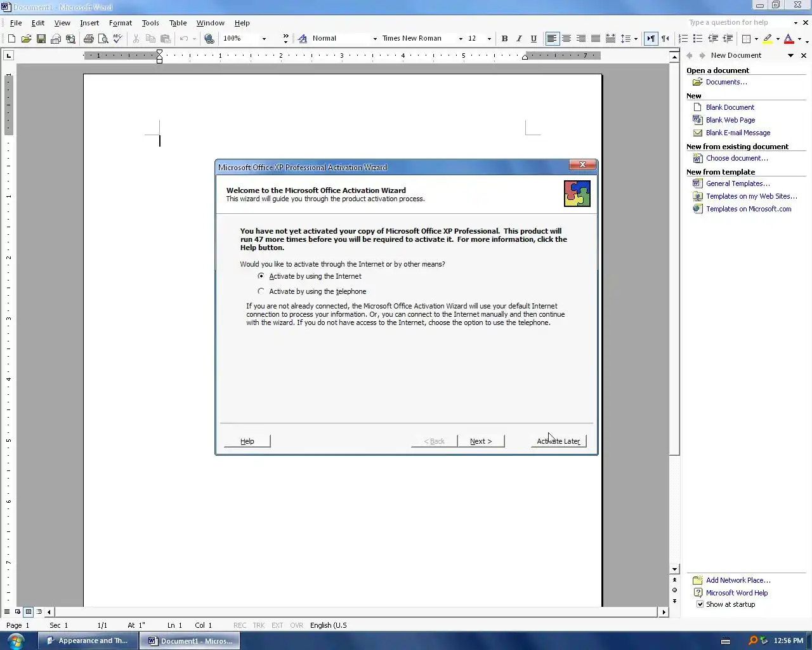Insert Hyperlink via globe icon
The width and height of the screenshot is (812, 650).
point(209,39)
